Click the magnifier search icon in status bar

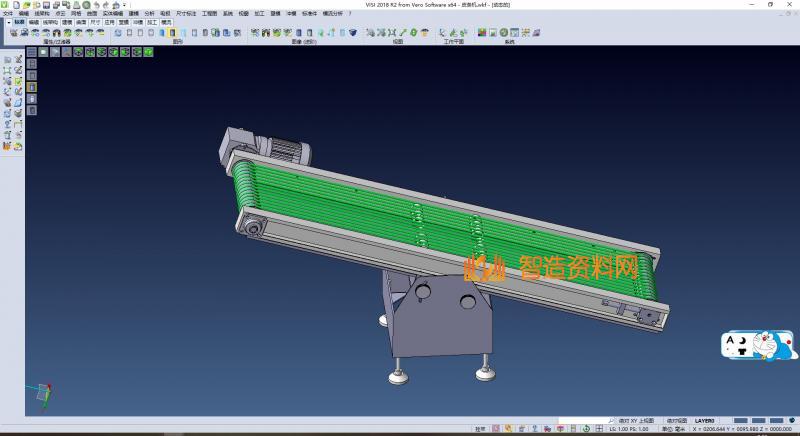coord(611,421)
